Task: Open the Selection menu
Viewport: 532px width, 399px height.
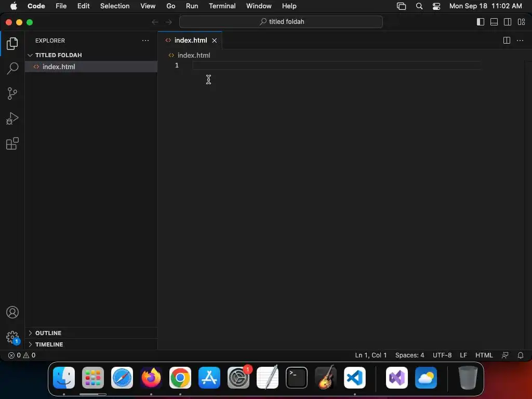Action: pos(115,6)
